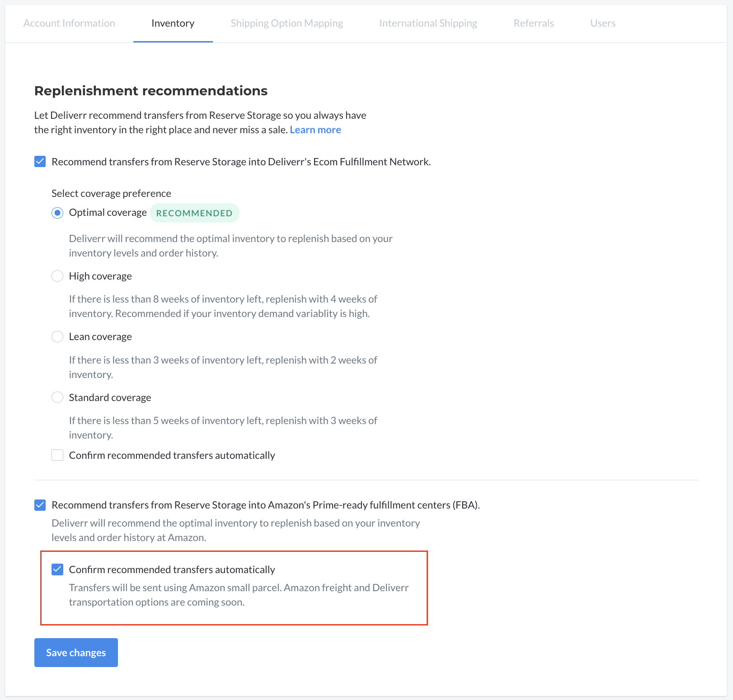Choose the High coverage option

[x=57, y=276]
